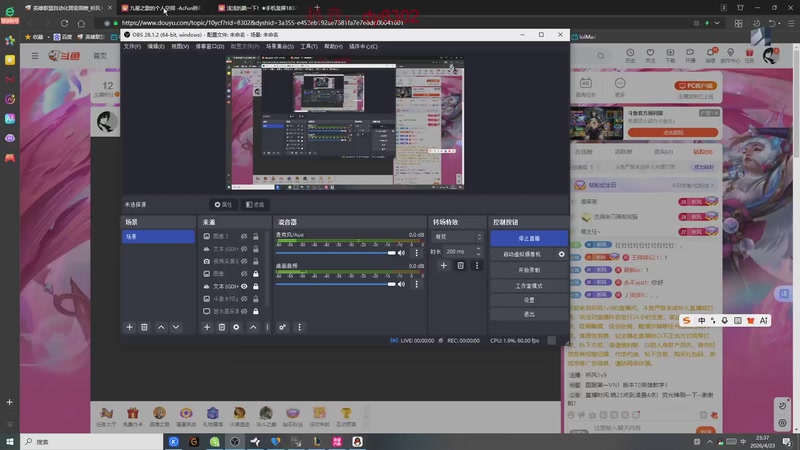Screen dimensions: 800x450
Task: Open OBS 停靠窗口(D) menu
Action: point(210,46)
